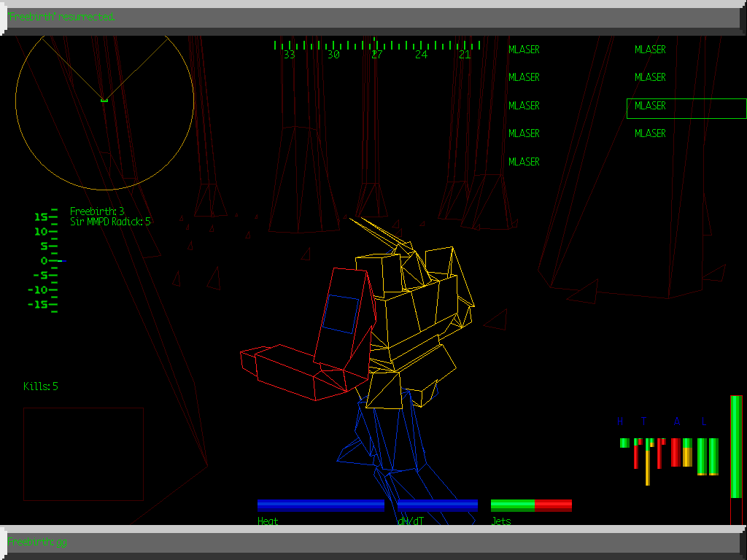Expand the fourth MLASER entry in left column
747x560 pixels.
[524, 133]
